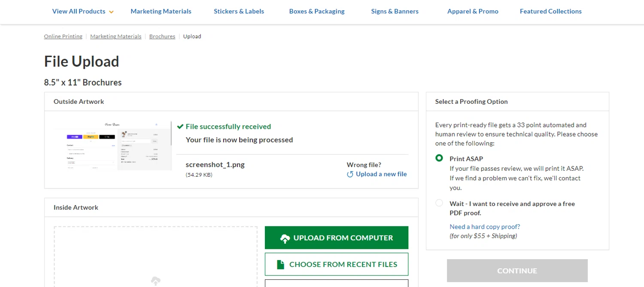The width and height of the screenshot is (644, 287).
Task: Click the Inside Artwork panel header
Action: [231, 208]
